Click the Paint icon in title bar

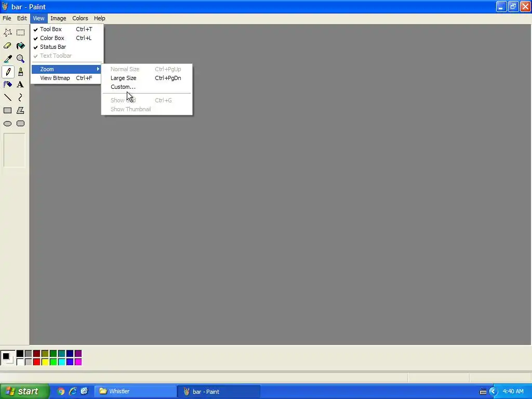coord(5,6)
